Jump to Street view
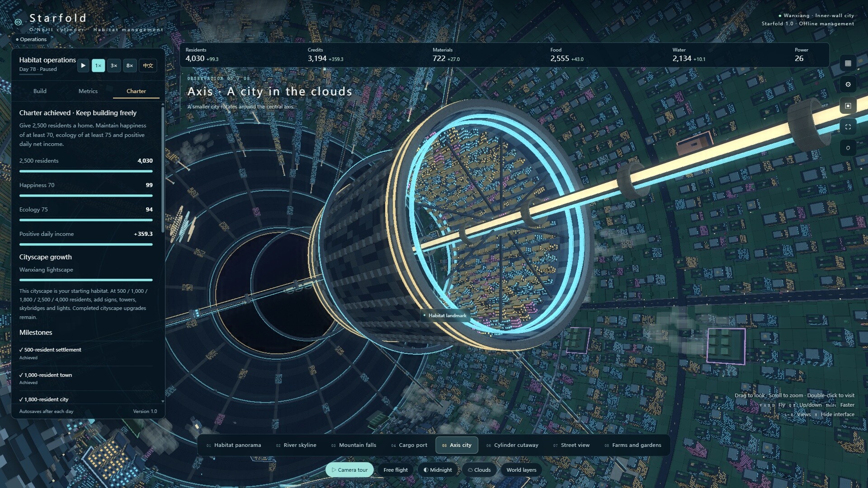868x488 pixels. point(571,445)
